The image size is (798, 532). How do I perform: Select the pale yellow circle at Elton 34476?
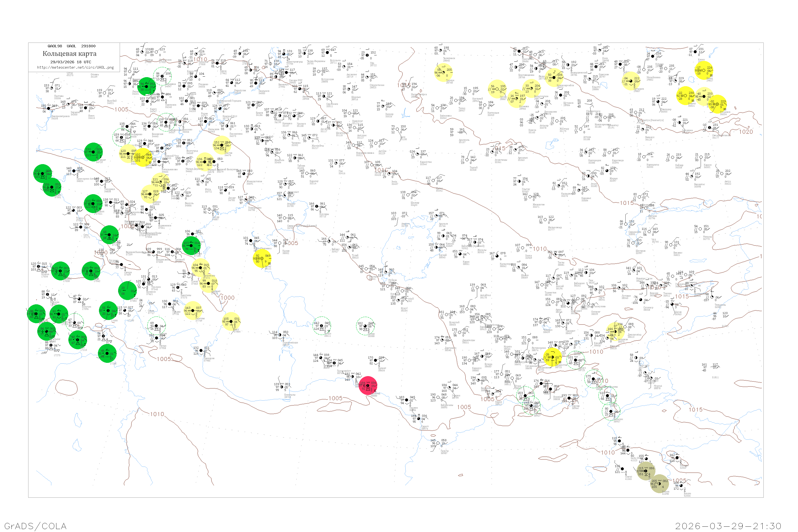(x=222, y=145)
